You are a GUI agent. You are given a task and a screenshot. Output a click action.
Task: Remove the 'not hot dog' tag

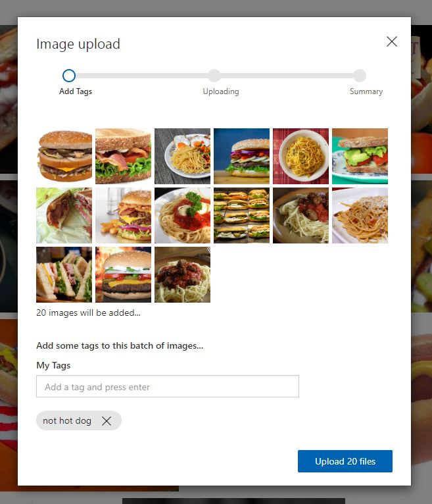[107, 420]
